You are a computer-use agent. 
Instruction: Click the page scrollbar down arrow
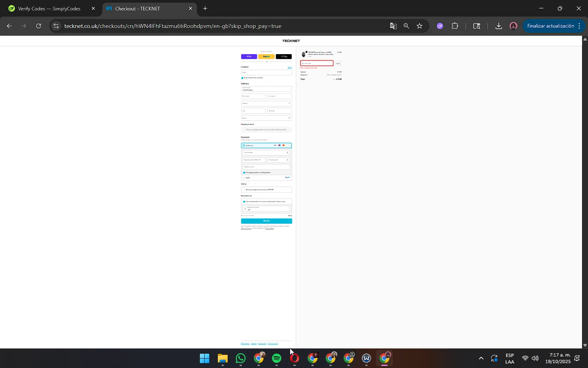[585, 345]
